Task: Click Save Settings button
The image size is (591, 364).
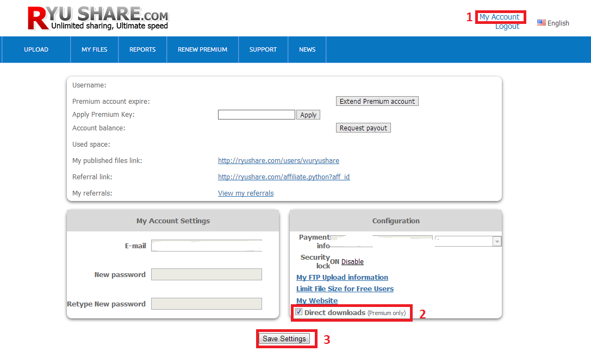Action: (284, 339)
